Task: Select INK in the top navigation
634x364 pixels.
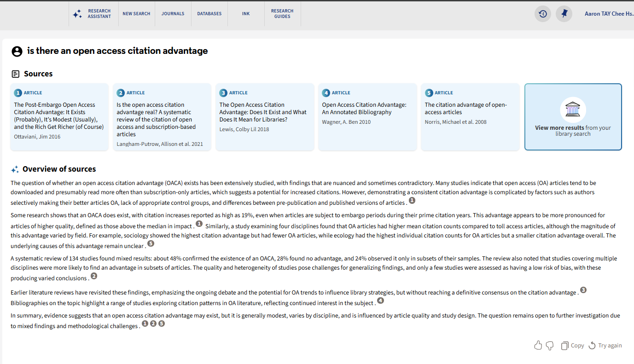Action: 246,14
